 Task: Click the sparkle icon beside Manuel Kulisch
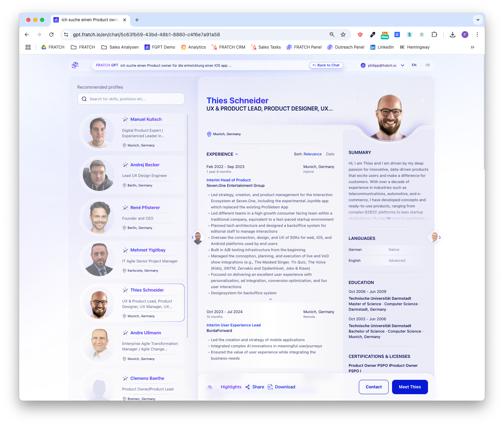point(125,119)
